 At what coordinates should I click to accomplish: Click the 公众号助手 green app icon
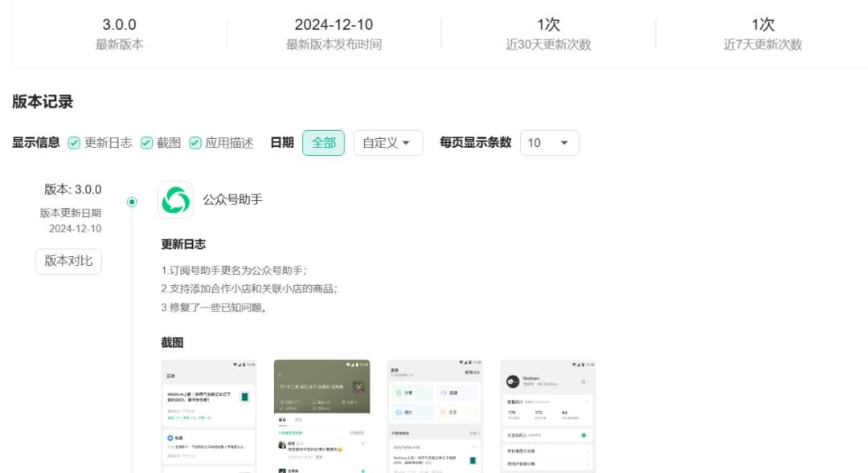click(175, 200)
